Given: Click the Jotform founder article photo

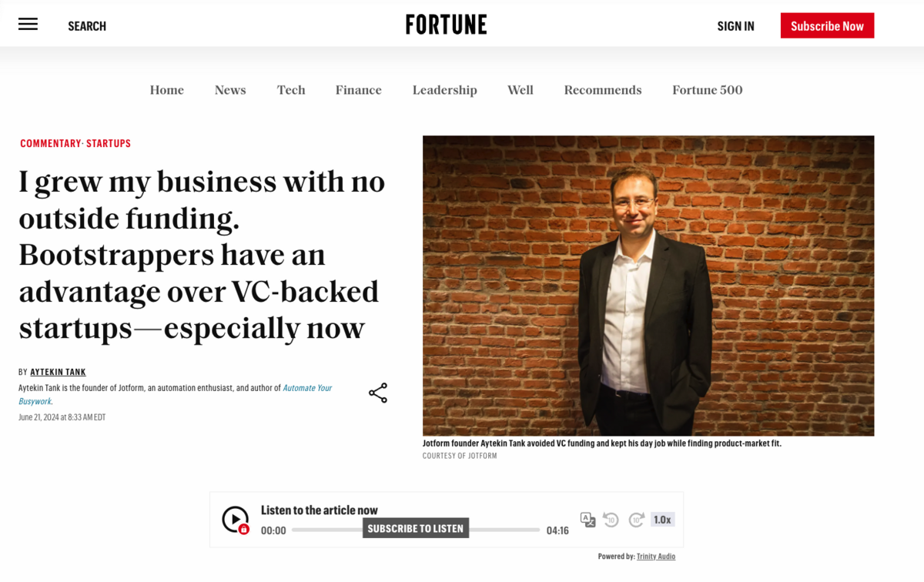Looking at the screenshot, I should click(x=648, y=286).
